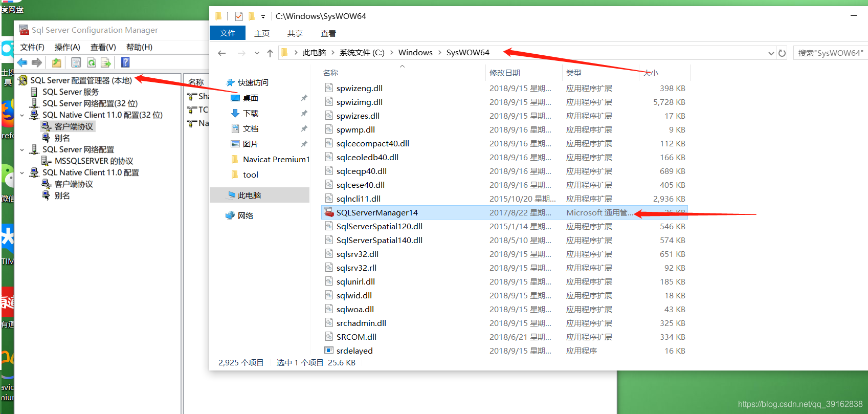Click sqlceoledb40.dll file icon

(329, 157)
